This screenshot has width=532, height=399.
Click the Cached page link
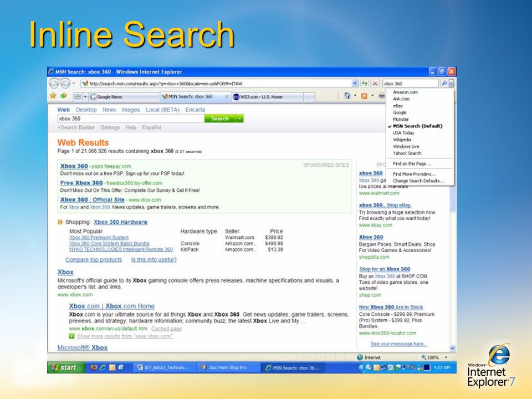tap(167, 329)
